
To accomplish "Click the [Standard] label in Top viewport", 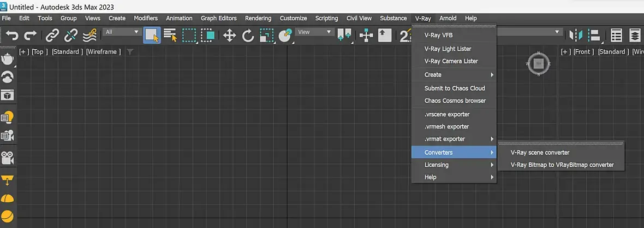I will pos(67,52).
